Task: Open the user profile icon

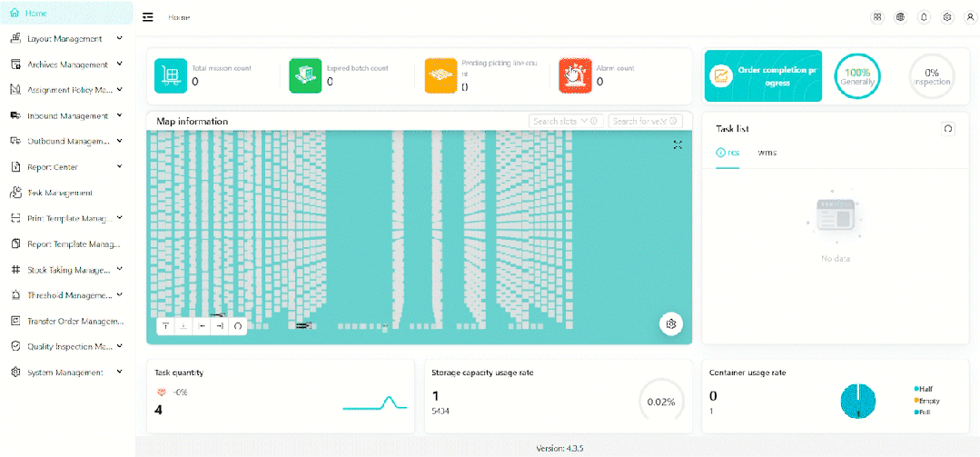Action: (970, 17)
